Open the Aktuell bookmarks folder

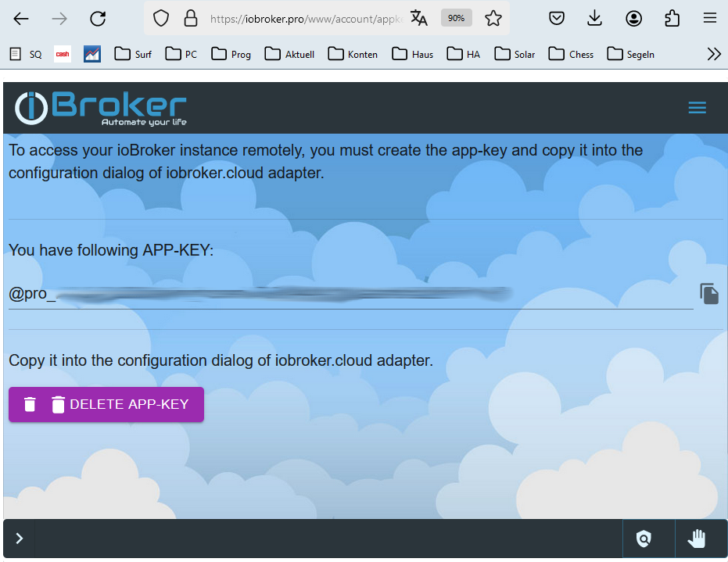pos(289,54)
